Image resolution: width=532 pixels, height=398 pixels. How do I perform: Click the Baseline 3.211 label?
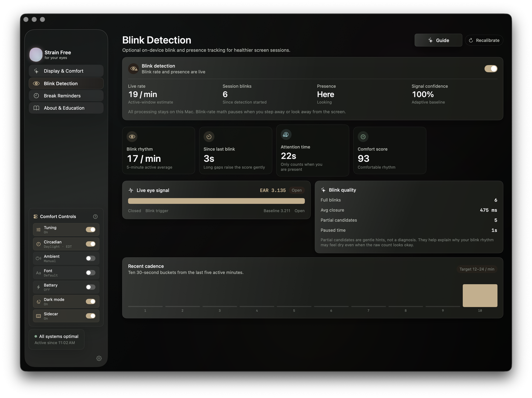pos(277,211)
